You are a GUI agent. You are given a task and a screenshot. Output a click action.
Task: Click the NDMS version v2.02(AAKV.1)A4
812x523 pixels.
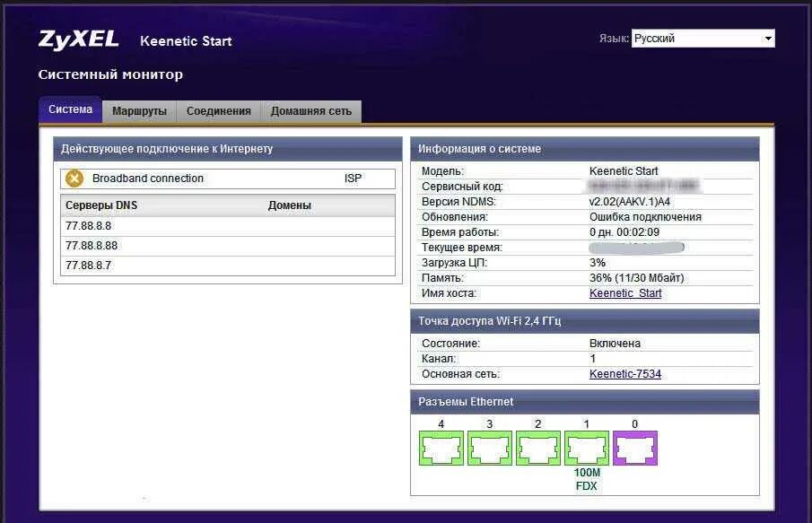(629, 202)
